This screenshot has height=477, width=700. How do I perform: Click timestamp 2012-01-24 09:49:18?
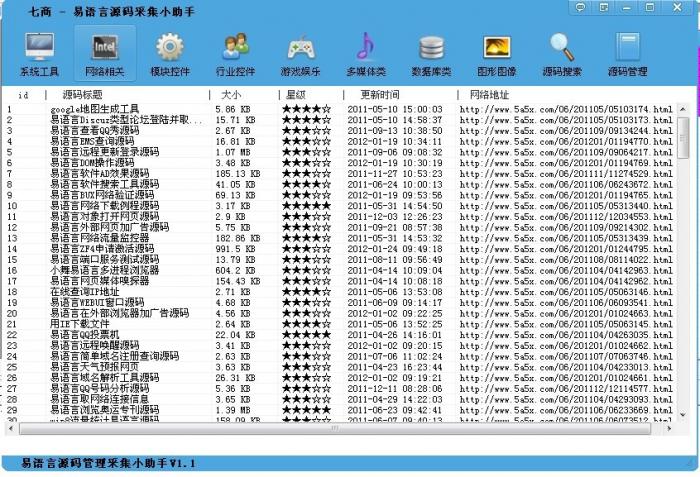point(395,249)
